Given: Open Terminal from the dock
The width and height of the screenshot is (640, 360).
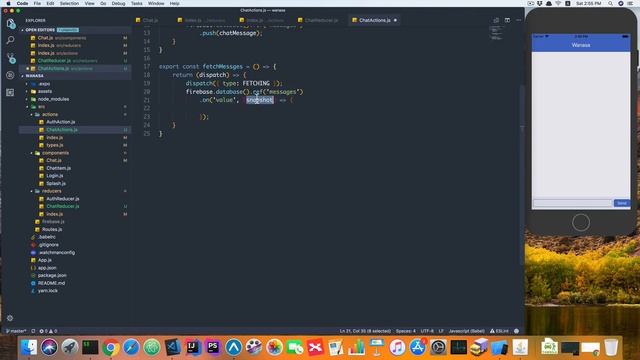Looking at the screenshot, I should pos(90,347).
